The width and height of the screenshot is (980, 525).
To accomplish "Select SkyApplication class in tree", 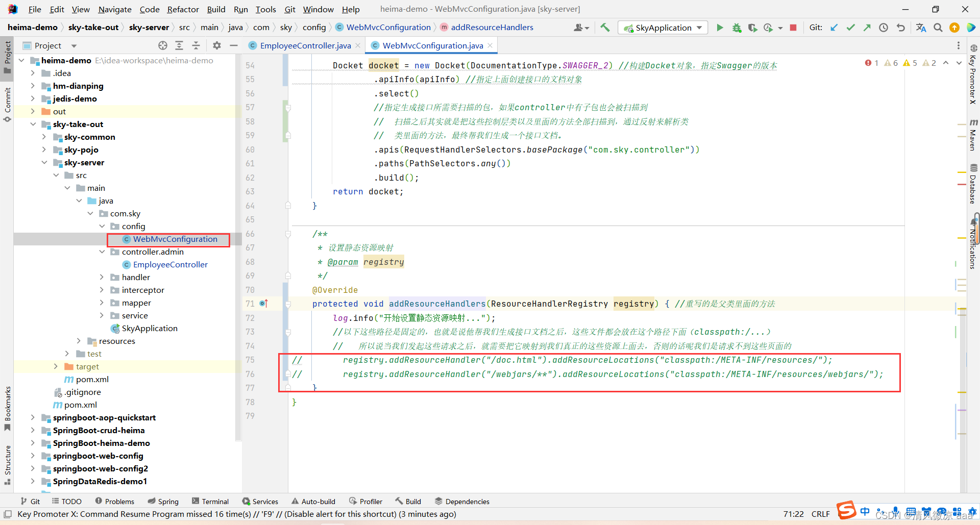I will coord(150,328).
